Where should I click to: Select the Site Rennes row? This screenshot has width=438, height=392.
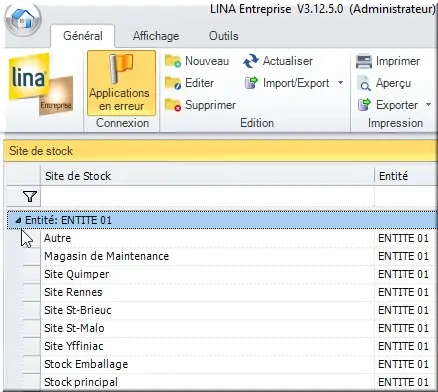click(230, 292)
